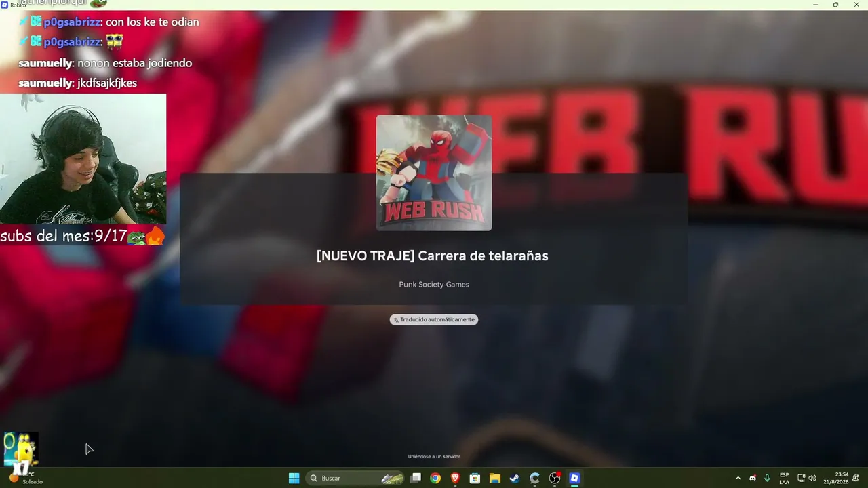Launch Google Chrome from the taskbar
The height and width of the screenshot is (488, 868).
[x=435, y=479]
